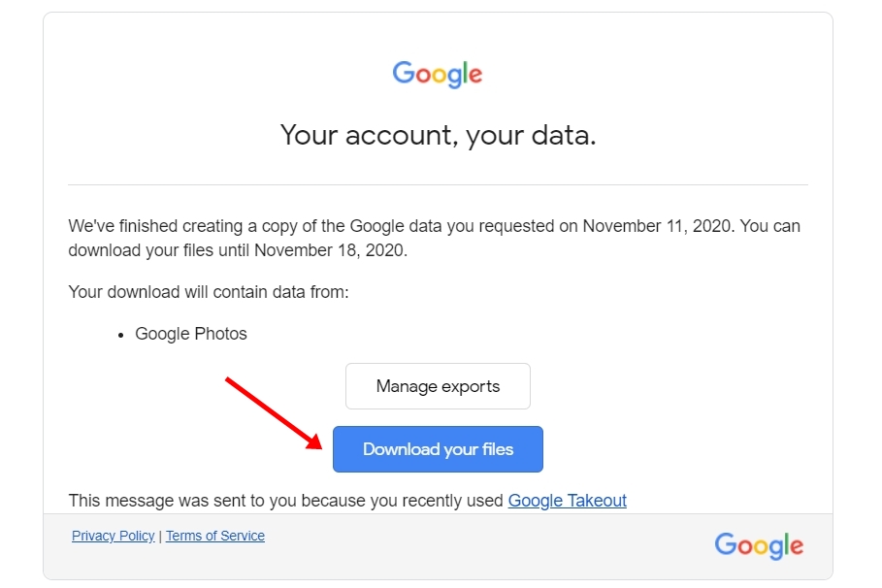The image size is (882, 588).
Task: Open the Privacy Policy link
Action: click(x=114, y=536)
